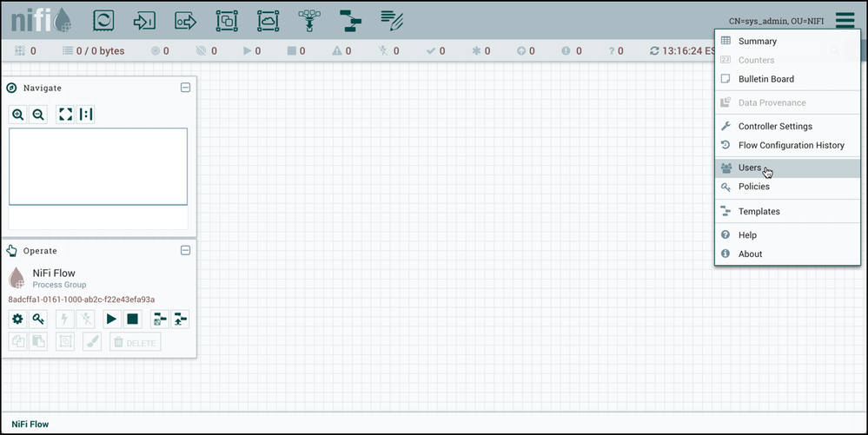
Task: Click the current user CN=sys_admin, OU=NIFI
Action: [776, 21]
